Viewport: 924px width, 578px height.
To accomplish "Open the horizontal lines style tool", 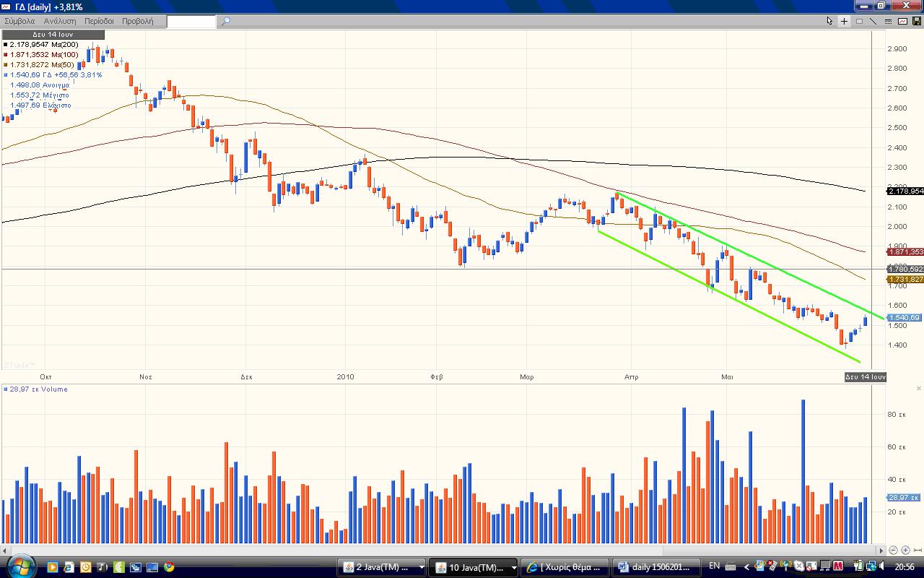I will click(x=888, y=21).
